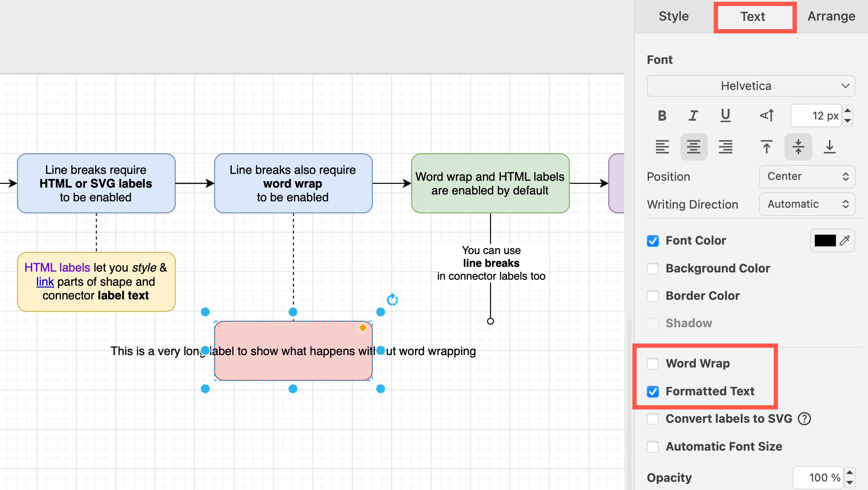Click the bottom-middle resize handle of pink shape
Image resolution: width=868 pixels, height=490 pixels.
tap(293, 388)
